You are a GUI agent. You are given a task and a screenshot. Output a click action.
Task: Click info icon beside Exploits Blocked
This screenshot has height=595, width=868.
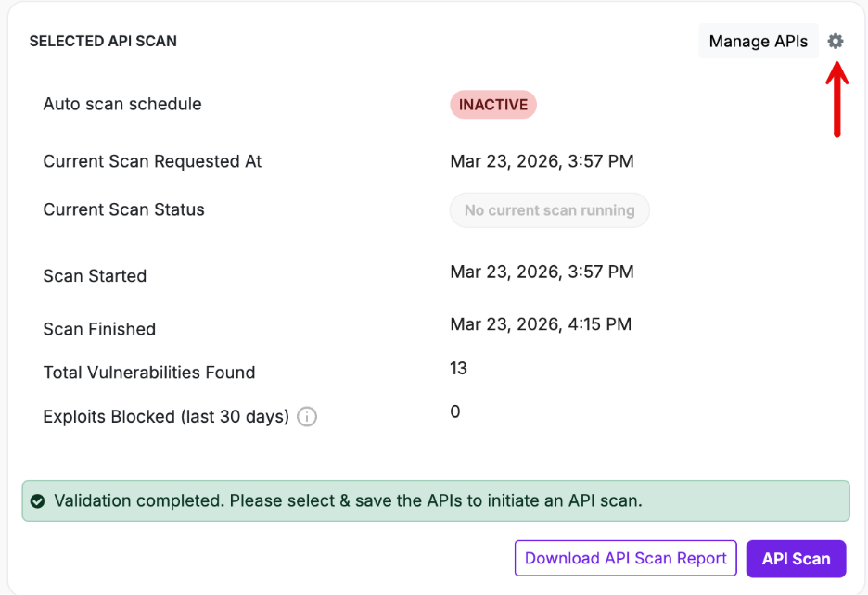pos(307,417)
